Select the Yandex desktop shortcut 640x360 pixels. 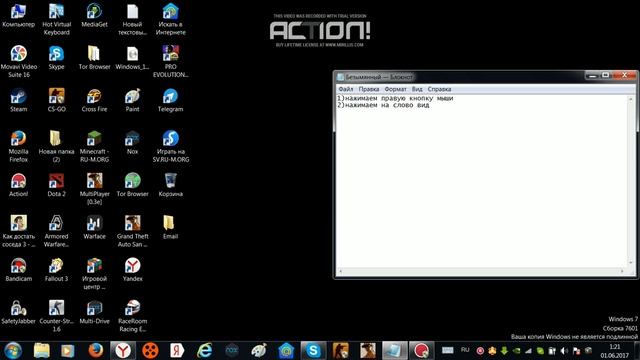point(132,270)
